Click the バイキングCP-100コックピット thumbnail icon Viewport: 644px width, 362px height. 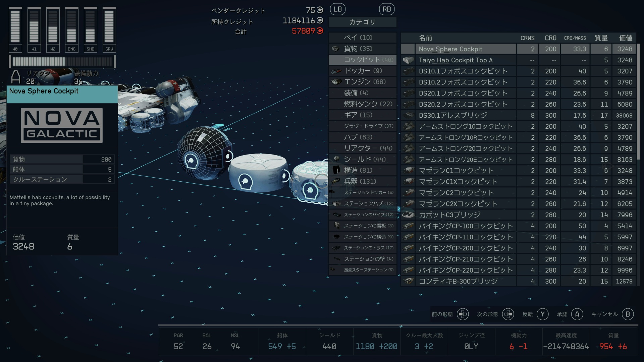pos(408,226)
